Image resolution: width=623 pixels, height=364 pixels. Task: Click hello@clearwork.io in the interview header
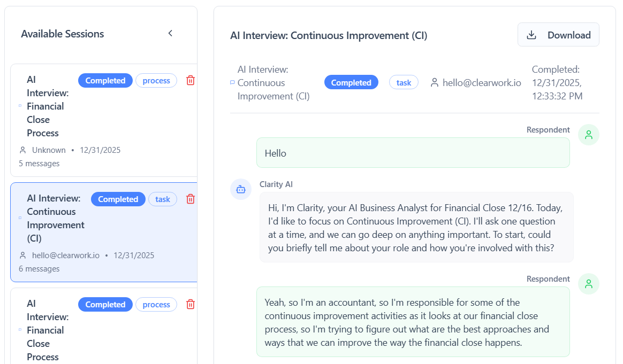click(x=482, y=82)
